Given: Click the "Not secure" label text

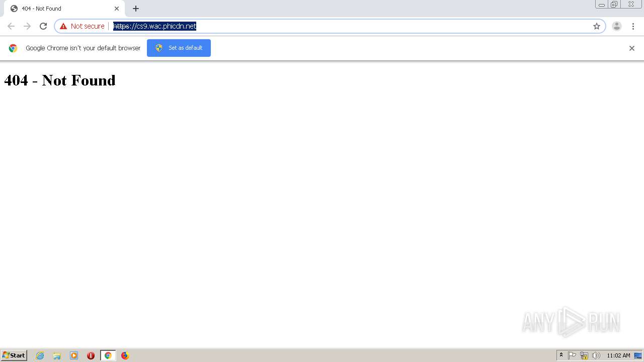Looking at the screenshot, I should point(88,26).
